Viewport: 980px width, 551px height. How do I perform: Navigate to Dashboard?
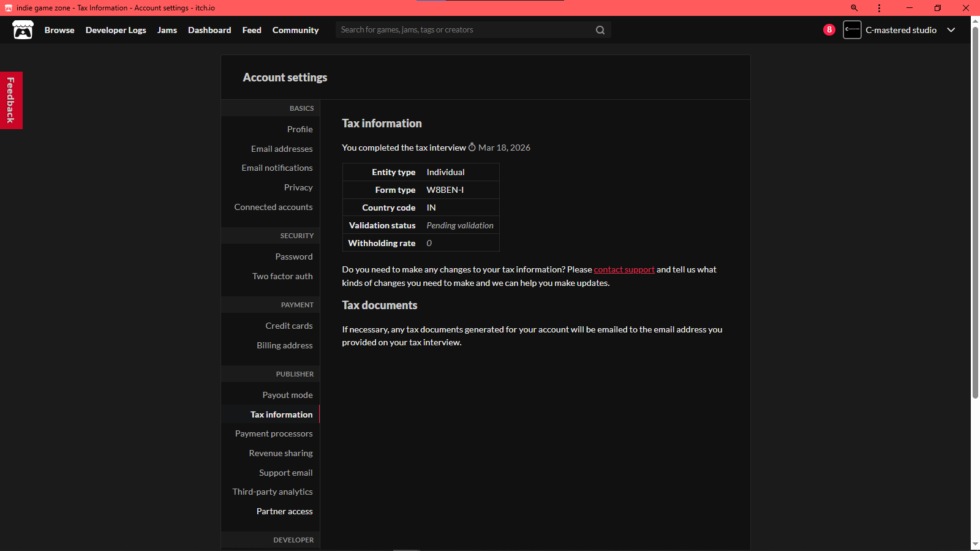[x=209, y=30]
